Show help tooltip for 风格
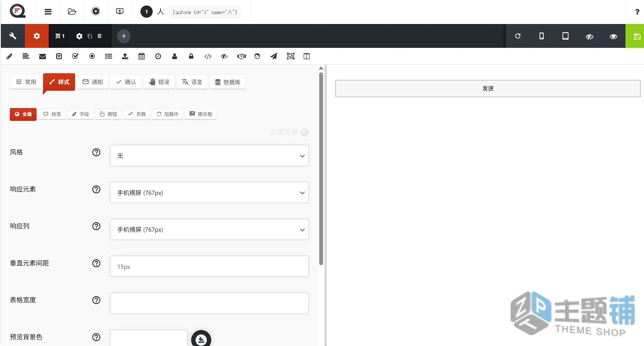Screen dimensions: 644x346 click(96, 152)
